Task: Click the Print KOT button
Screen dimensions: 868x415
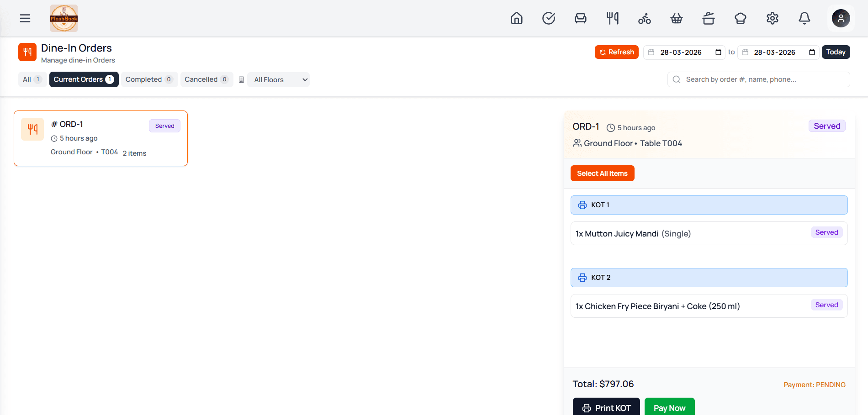Action: pyautogui.click(x=606, y=407)
